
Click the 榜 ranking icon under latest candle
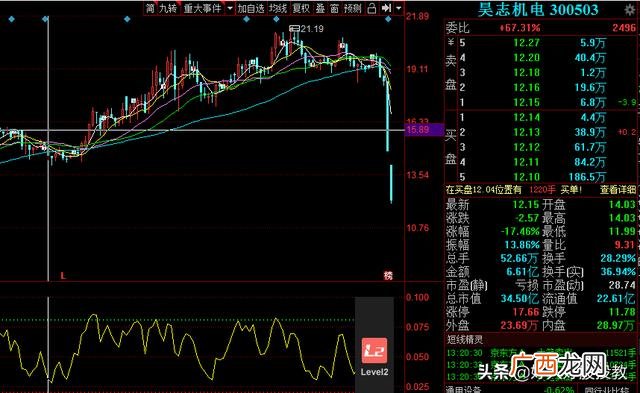click(388, 275)
